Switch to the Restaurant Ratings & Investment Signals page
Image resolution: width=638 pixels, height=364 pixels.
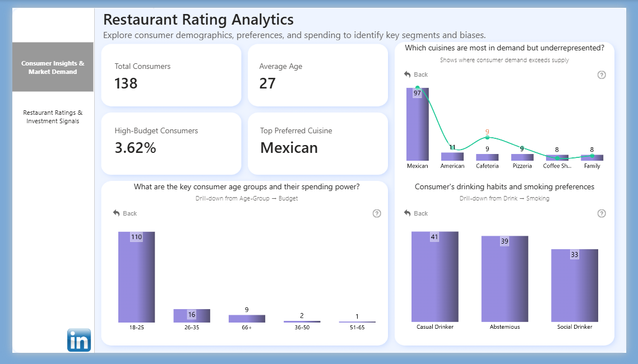53,116
